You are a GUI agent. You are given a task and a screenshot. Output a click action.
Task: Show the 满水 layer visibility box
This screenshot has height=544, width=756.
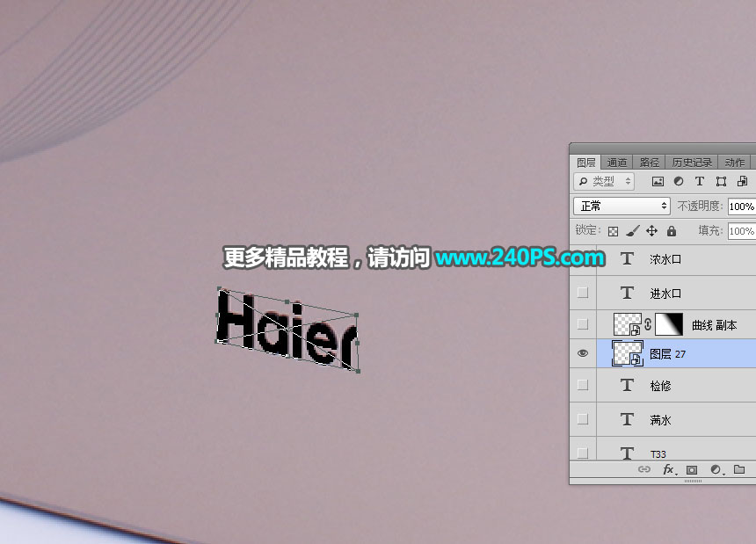[583, 419]
